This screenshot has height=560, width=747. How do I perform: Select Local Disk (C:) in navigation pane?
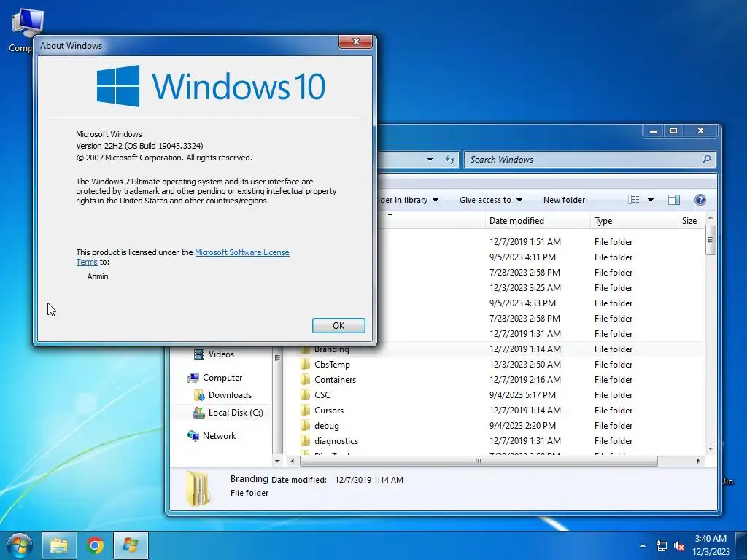click(x=236, y=413)
